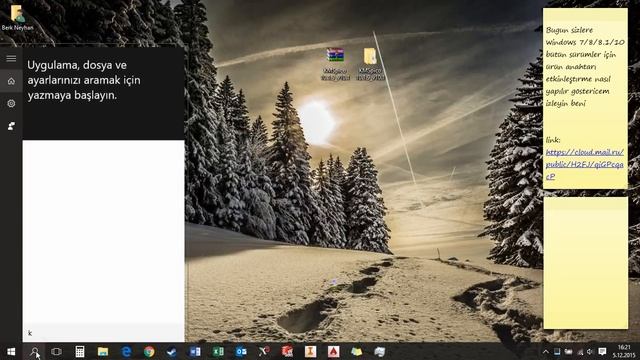
Task: Launch Microsoft Word from the taskbar
Action: (195, 351)
